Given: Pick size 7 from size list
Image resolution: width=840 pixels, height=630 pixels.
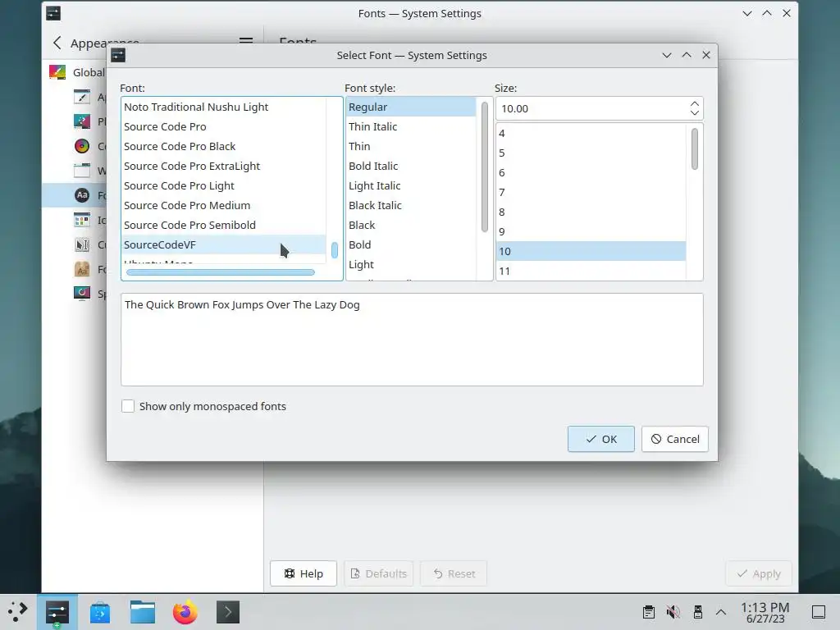Looking at the screenshot, I should pyautogui.click(x=591, y=192).
